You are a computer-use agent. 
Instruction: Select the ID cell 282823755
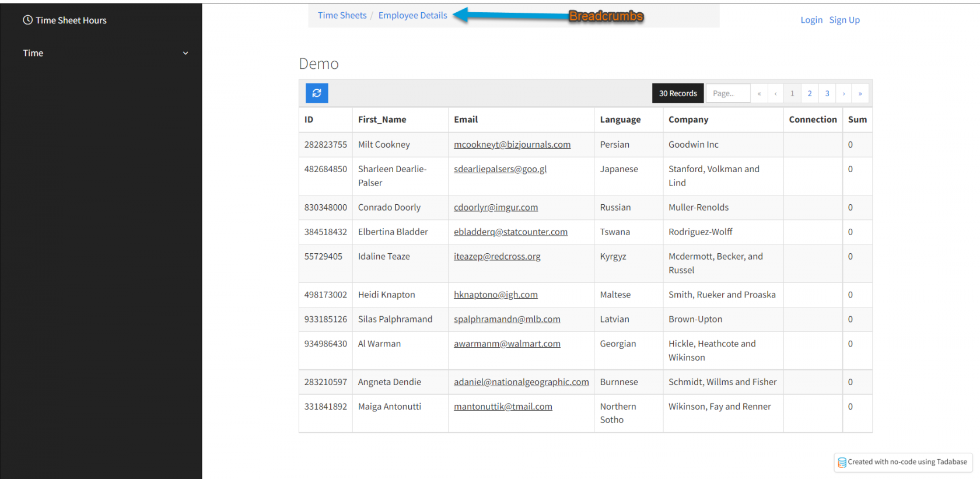tap(325, 145)
